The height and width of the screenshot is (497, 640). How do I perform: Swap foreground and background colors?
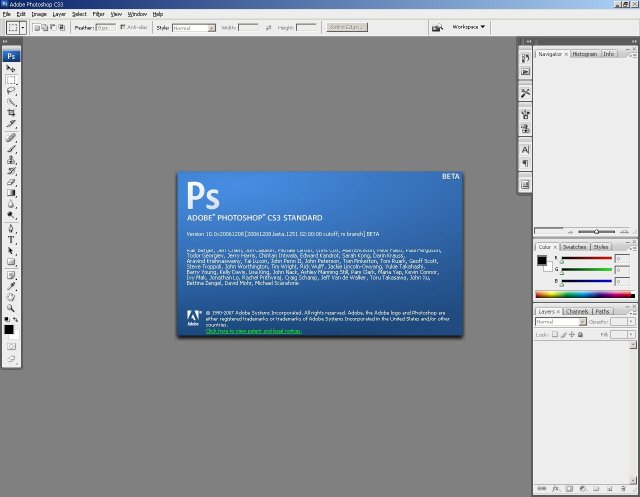click(17, 320)
